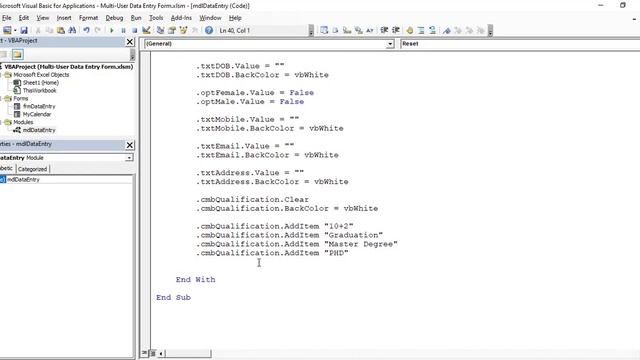Screen dimensions: 640x360
Task: Expand the Standard toolbar options arrow
Action: tap(311, 31)
